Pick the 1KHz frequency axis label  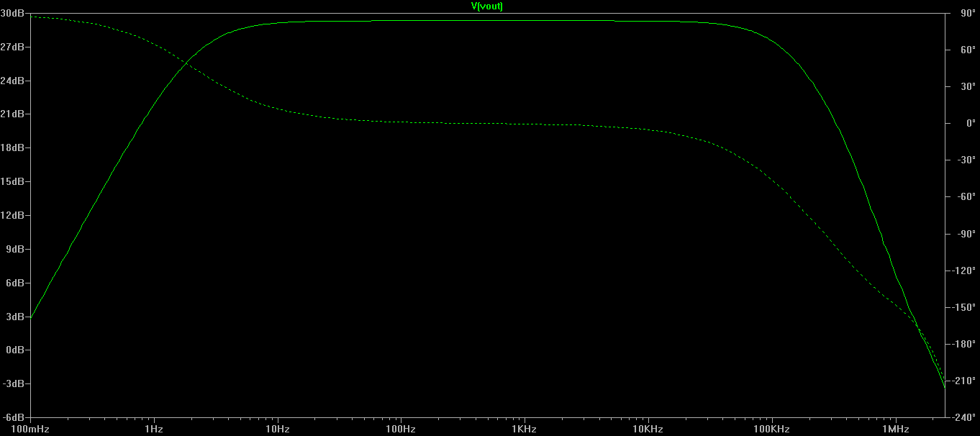pos(525,430)
